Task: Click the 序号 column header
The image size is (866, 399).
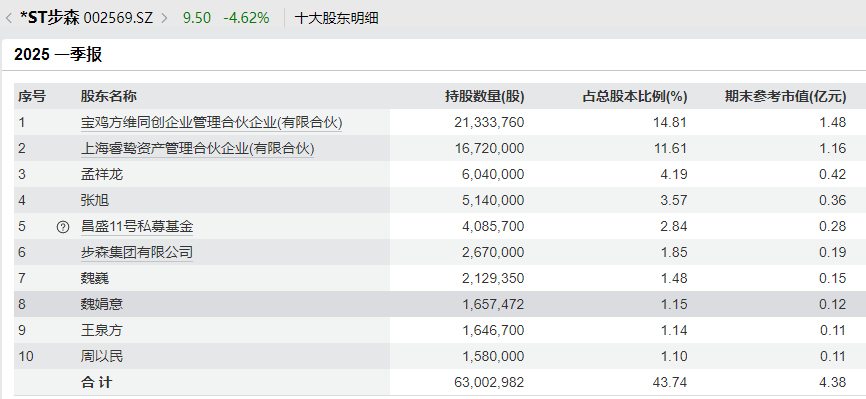Action: click(31, 97)
